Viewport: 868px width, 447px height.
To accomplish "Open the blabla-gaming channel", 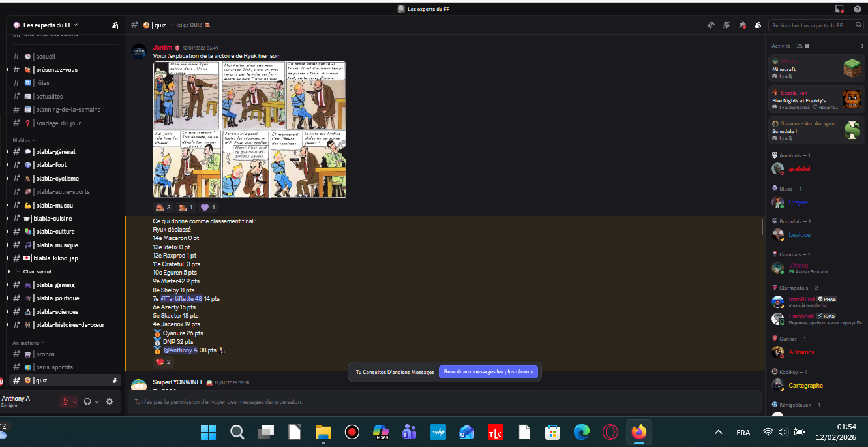I will click(x=55, y=285).
